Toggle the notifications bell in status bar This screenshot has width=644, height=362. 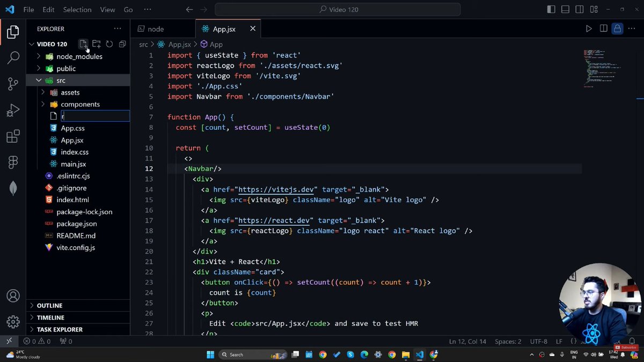[633, 341]
